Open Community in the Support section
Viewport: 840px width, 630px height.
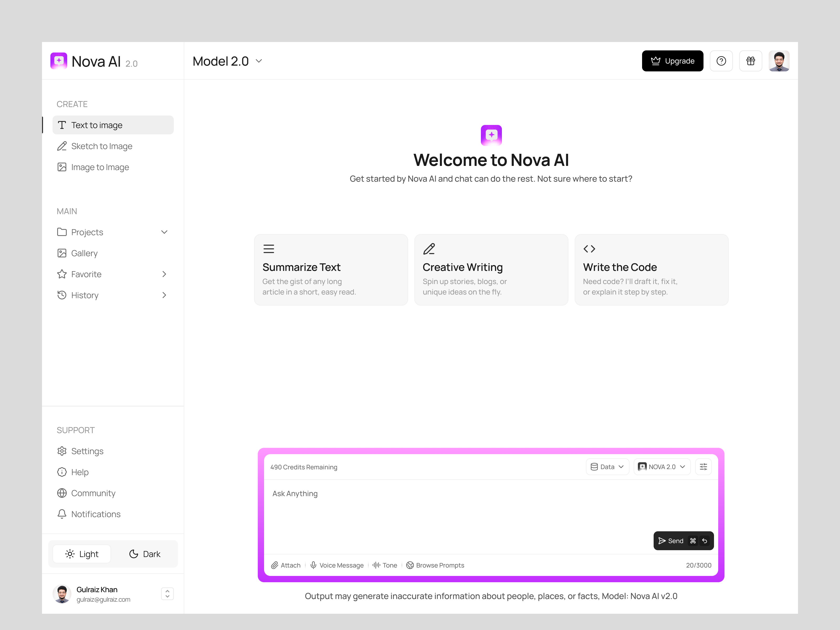click(93, 493)
